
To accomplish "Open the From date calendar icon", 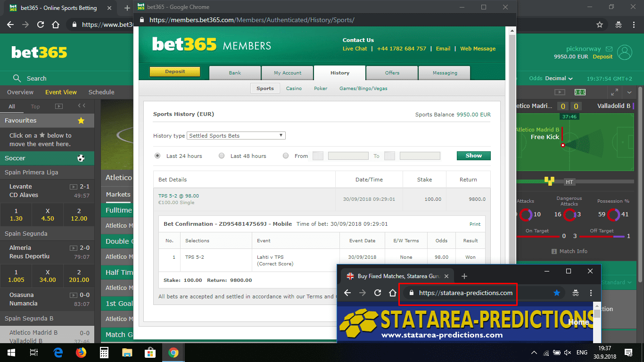I will pos(318,156).
